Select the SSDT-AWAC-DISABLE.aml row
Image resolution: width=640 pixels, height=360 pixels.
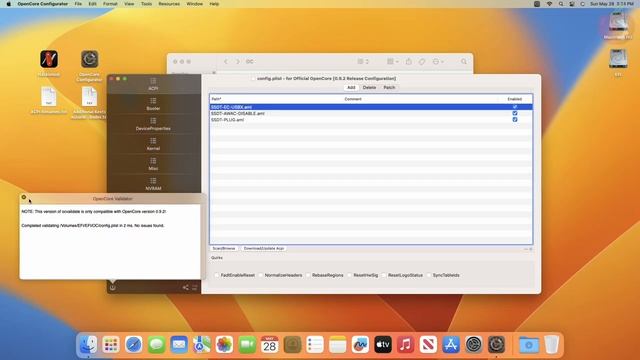point(371,113)
